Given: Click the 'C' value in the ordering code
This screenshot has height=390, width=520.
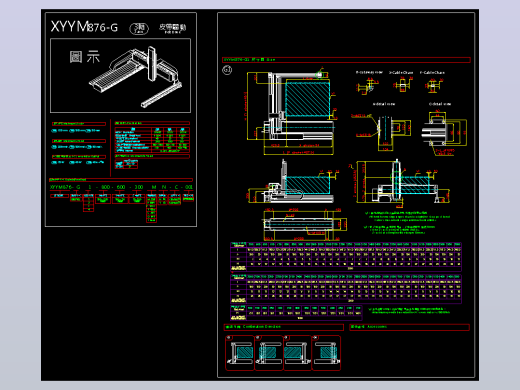Looking at the screenshot, I should (x=176, y=187).
